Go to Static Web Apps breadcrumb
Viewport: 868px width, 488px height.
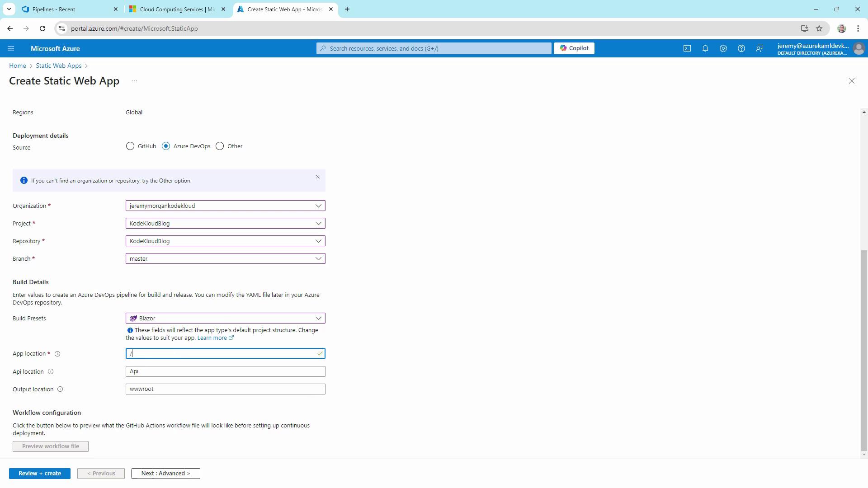tap(59, 66)
